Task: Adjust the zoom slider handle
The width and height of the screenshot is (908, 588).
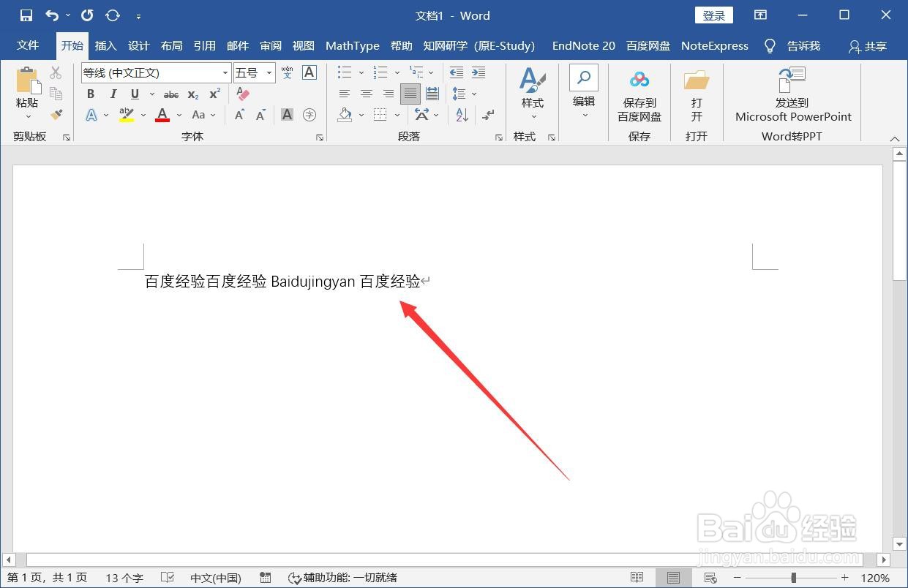Action: click(793, 578)
